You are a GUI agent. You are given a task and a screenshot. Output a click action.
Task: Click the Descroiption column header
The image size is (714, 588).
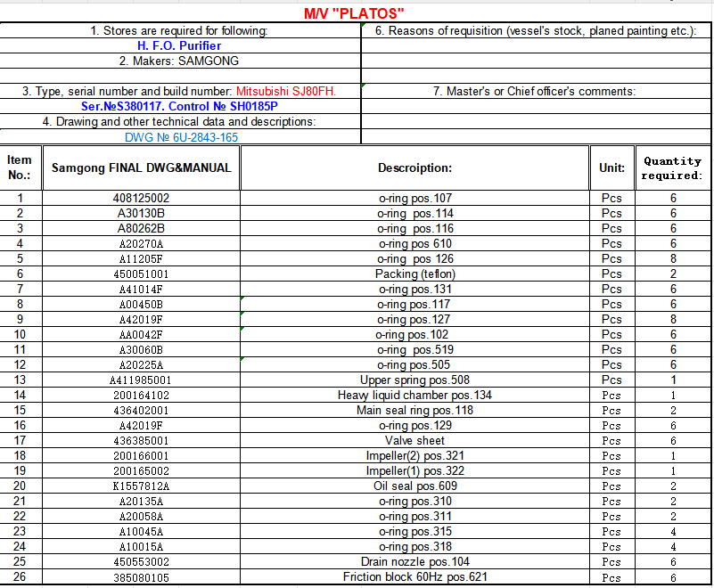click(414, 167)
